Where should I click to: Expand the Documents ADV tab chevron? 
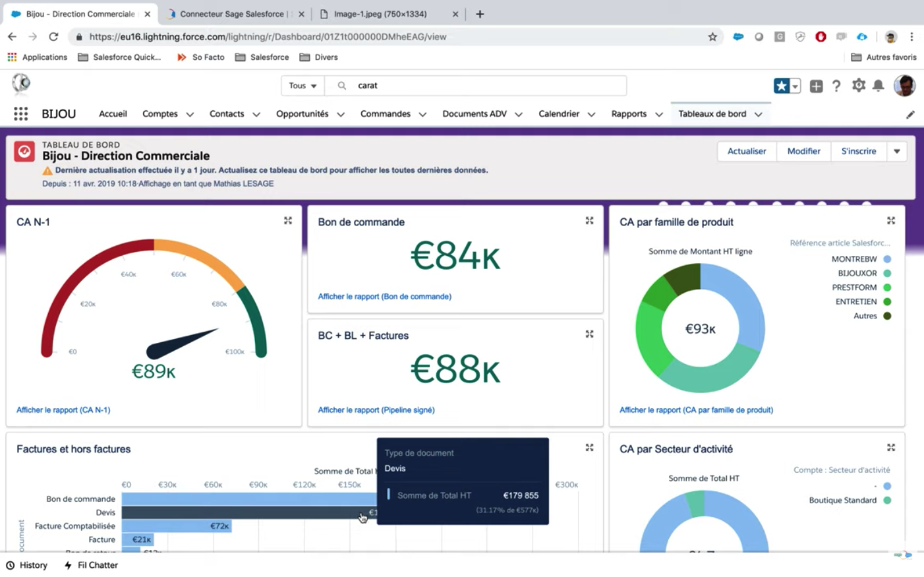coord(519,115)
